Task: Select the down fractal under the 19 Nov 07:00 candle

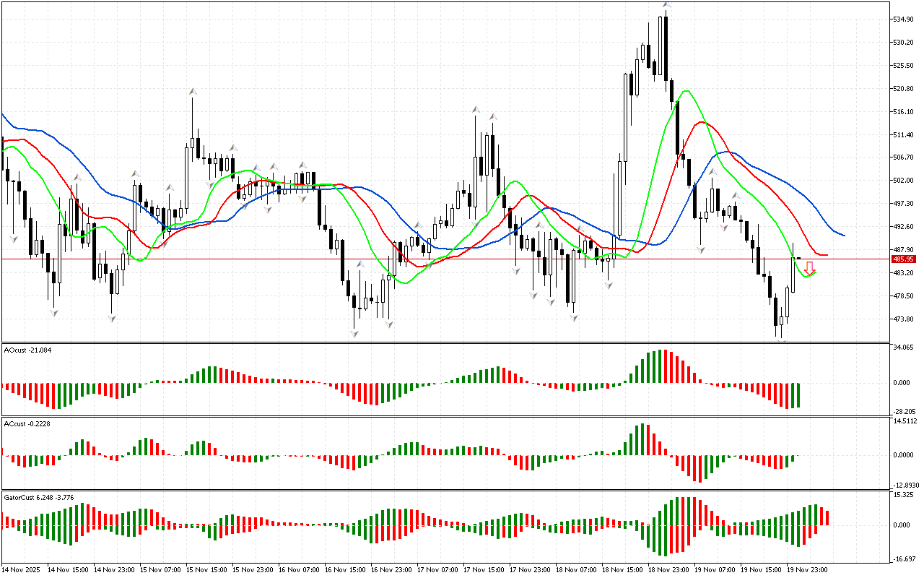Action: click(700, 249)
